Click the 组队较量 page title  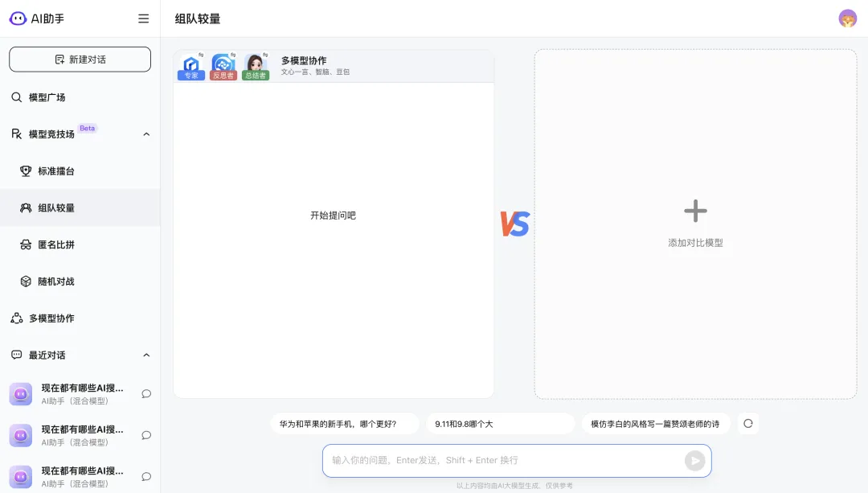tap(198, 18)
